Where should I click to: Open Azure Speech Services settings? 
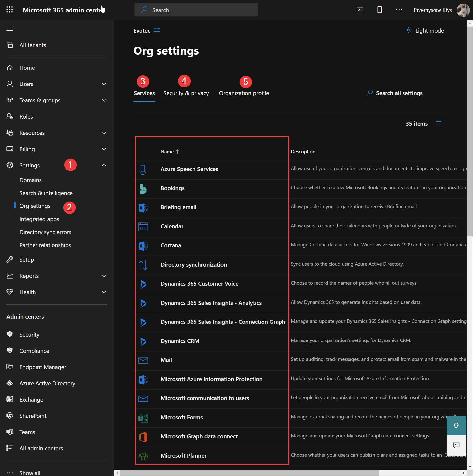click(189, 169)
